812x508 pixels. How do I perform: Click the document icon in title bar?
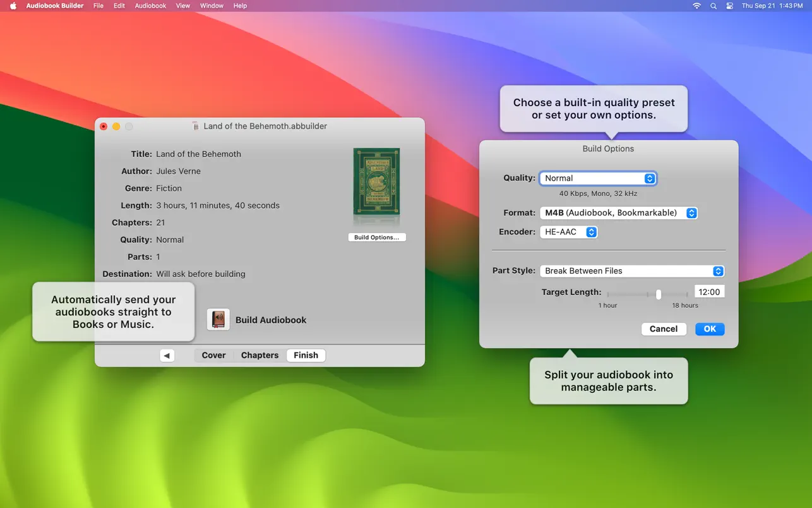[x=196, y=126]
